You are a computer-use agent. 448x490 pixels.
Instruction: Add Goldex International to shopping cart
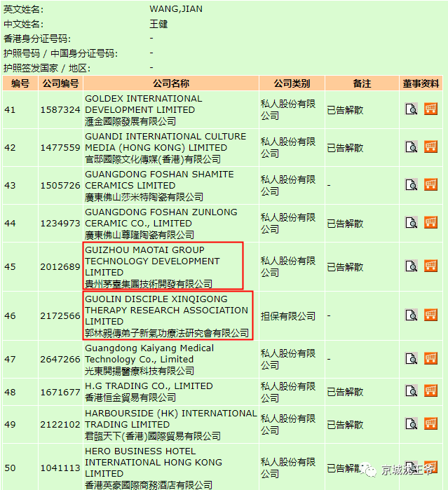[x=430, y=109]
